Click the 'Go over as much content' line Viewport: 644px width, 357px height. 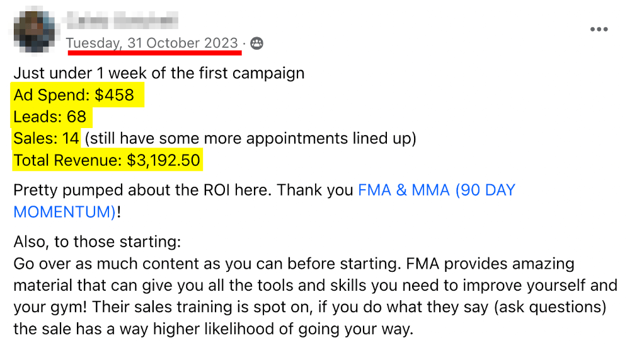coord(294,264)
